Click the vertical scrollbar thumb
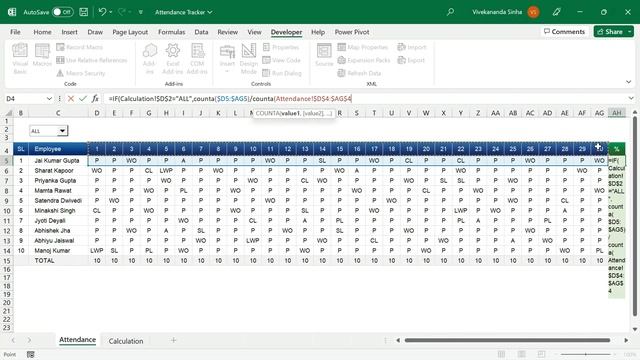The height and width of the screenshot is (360, 640). tap(635, 216)
